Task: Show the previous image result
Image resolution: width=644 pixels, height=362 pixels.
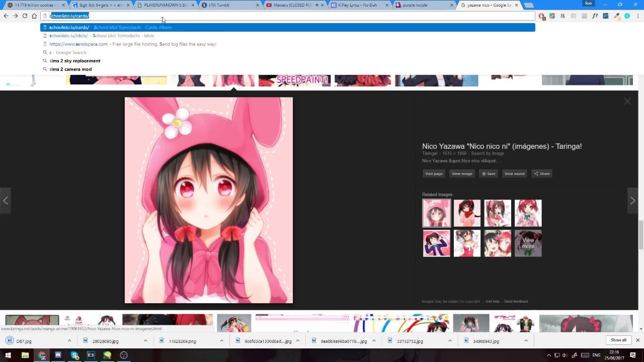Action: tap(6, 201)
